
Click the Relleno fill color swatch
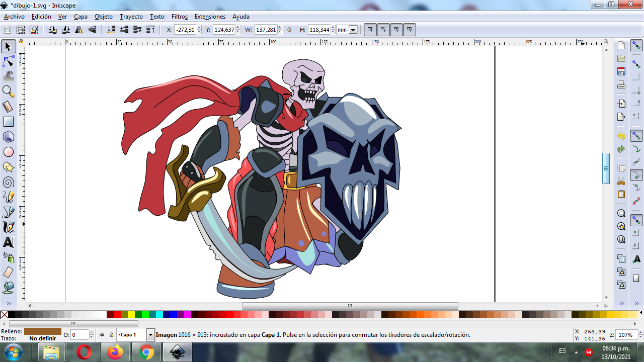click(42, 331)
